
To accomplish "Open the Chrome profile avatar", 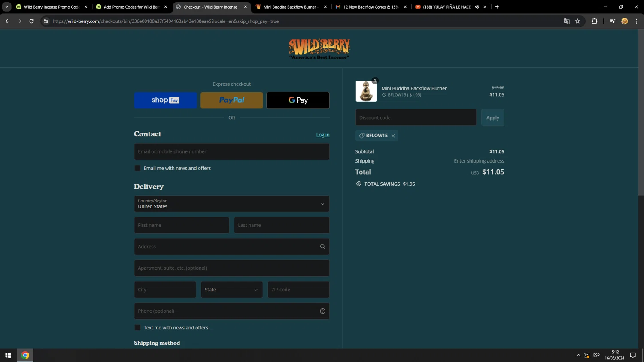I will pos(624,21).
